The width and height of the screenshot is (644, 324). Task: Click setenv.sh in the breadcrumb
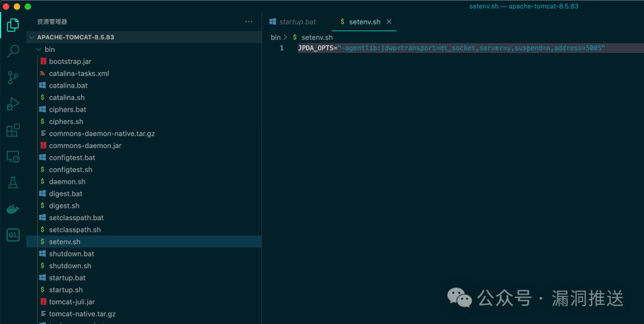pyautogui.click(x=317, y=38)
